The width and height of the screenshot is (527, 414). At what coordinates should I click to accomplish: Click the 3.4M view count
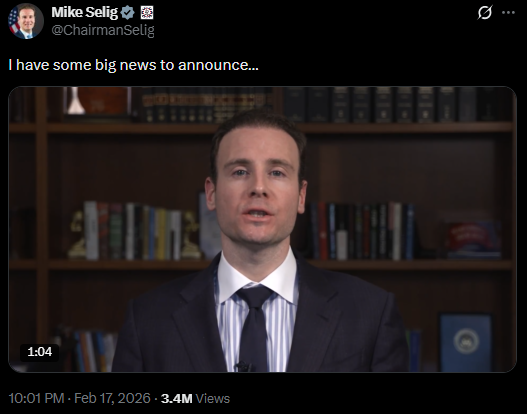tap(176, 399)
